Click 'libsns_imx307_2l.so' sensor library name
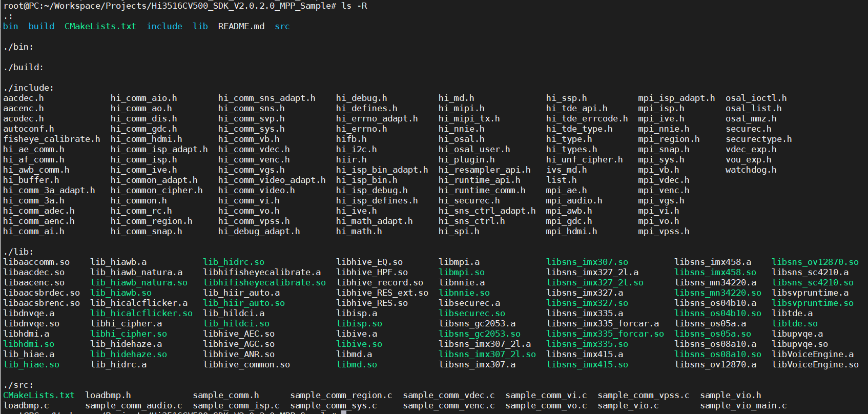868x414 pixels. click(x=487, y=354)
